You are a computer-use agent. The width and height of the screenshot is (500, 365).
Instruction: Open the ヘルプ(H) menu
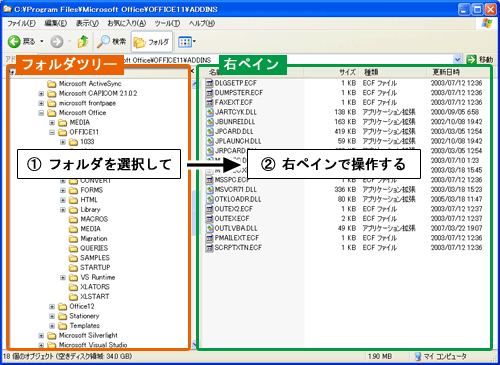[x=202, y=23]
